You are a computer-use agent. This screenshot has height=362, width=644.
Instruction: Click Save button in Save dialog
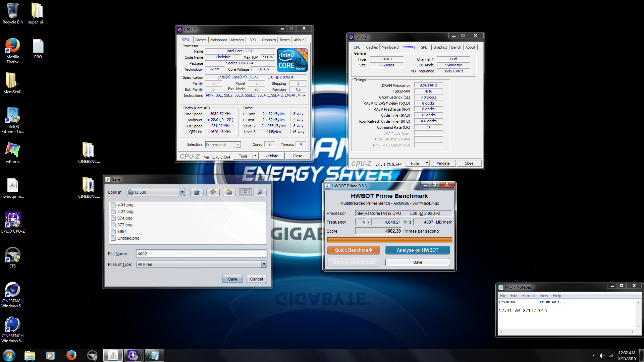pos(232,279)
